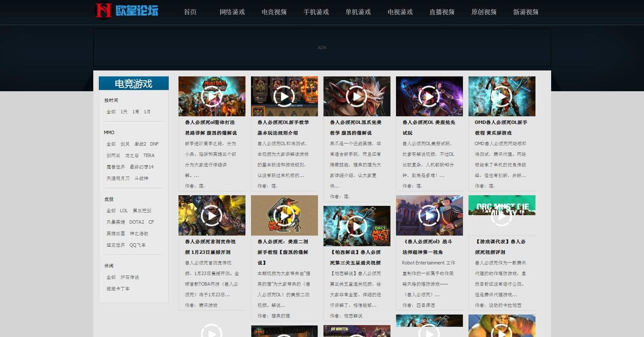Open the 炉石传说 filter
The width and height of the screenshot is (644, 337).
(x=130, y=277)
